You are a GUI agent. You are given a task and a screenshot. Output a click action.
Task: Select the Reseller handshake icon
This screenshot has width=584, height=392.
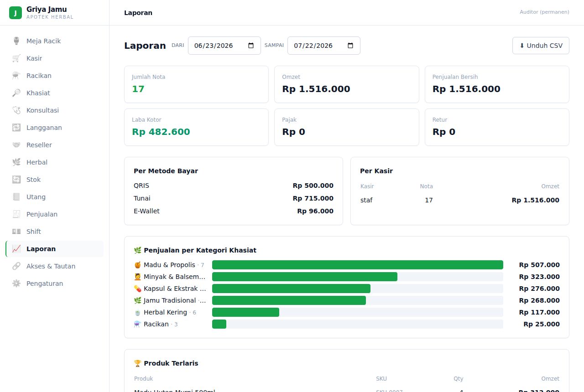click(16, 145)
